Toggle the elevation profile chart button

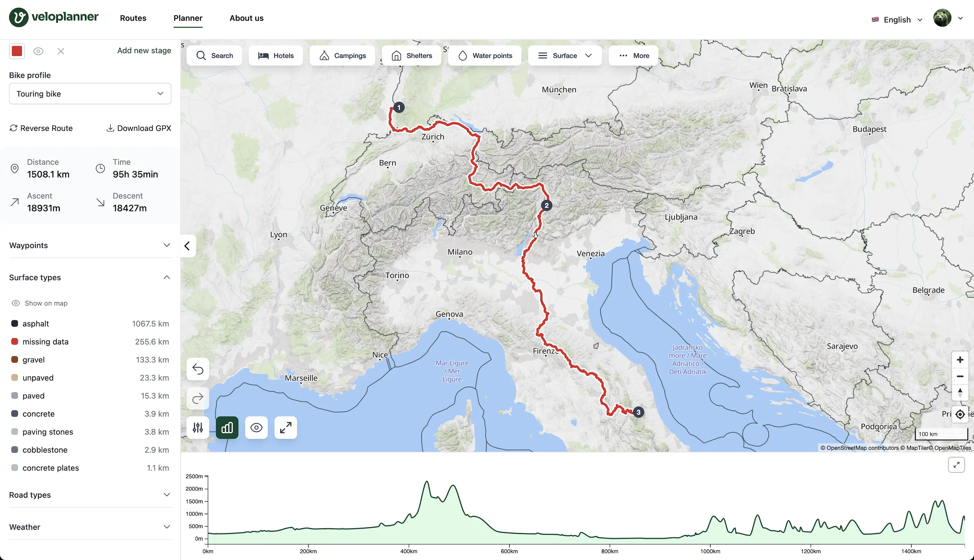[227, 427]
